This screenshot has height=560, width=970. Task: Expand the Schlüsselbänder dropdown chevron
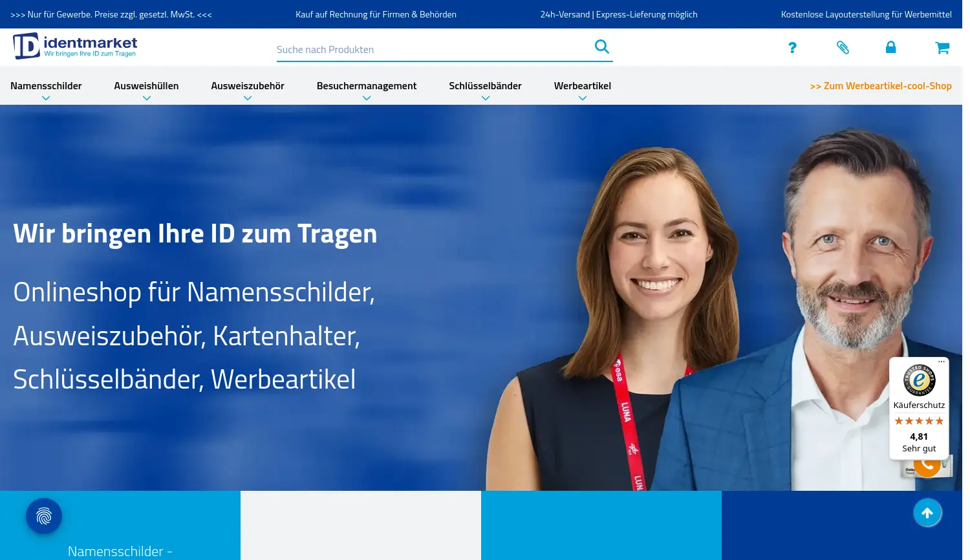[486, 98]
